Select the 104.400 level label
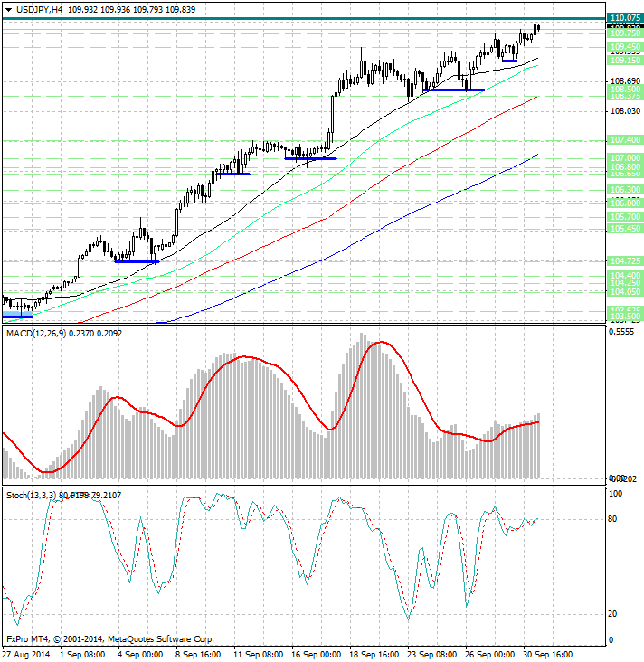 (x=625, y=275)
